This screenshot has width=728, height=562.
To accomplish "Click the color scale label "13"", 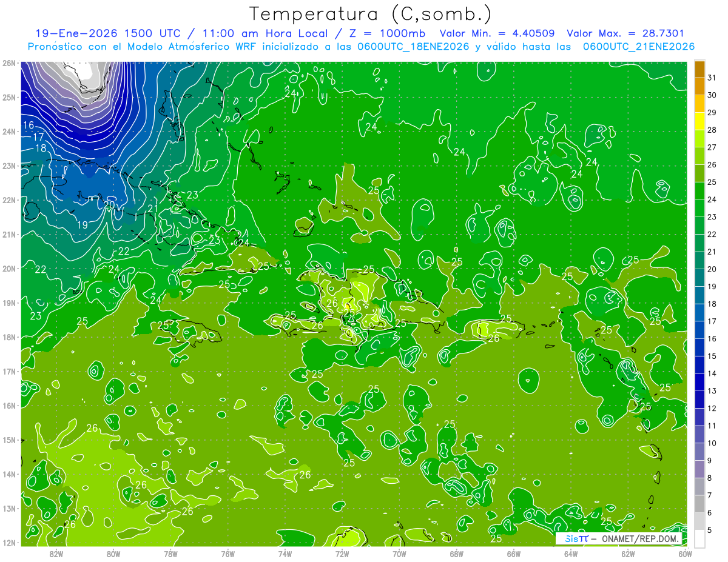I will (x=712, y=390).
